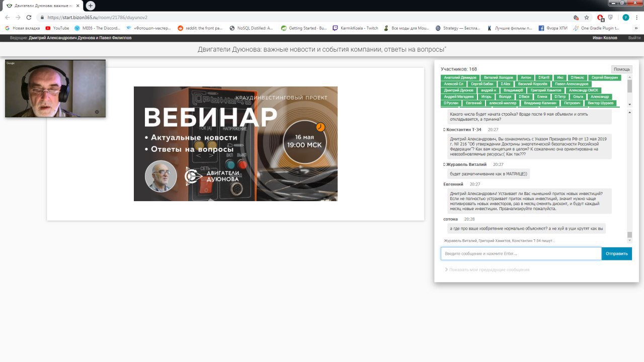Open the shield extension icon
Screen dimensions: 644x362
tap(610, 17)
